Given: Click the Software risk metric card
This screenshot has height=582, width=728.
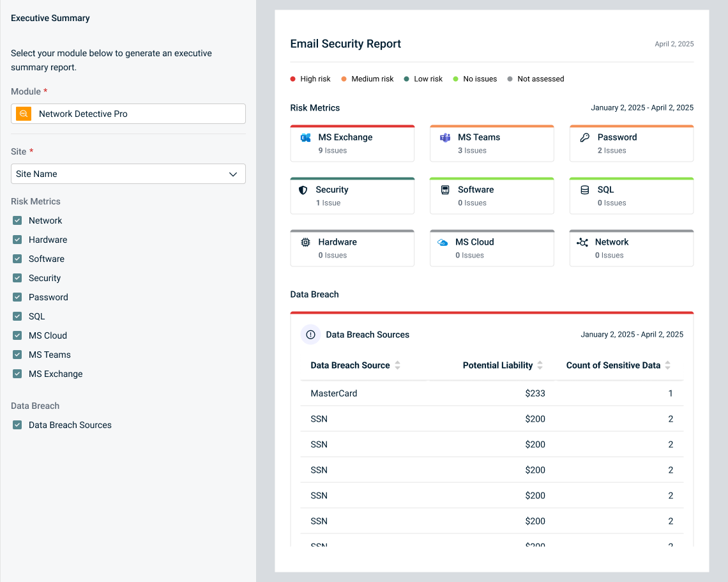Looking at the screenshot, I should (x=492, y=195).
